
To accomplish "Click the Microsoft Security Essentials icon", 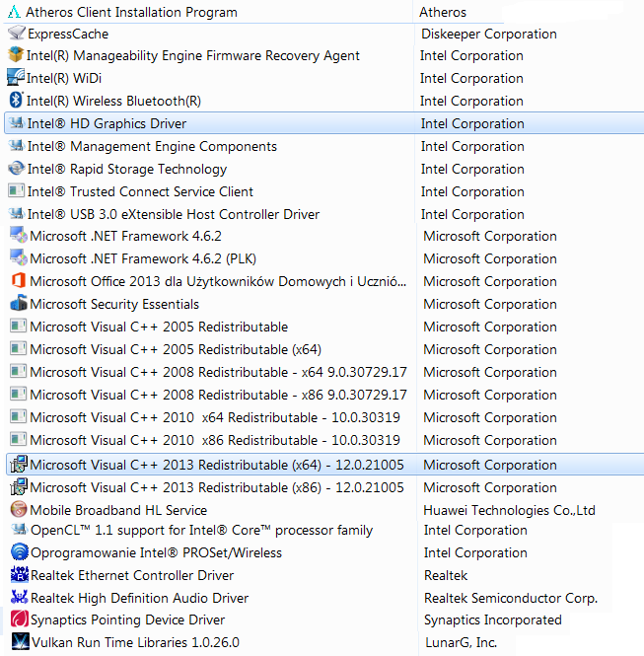I will point(18,304).
